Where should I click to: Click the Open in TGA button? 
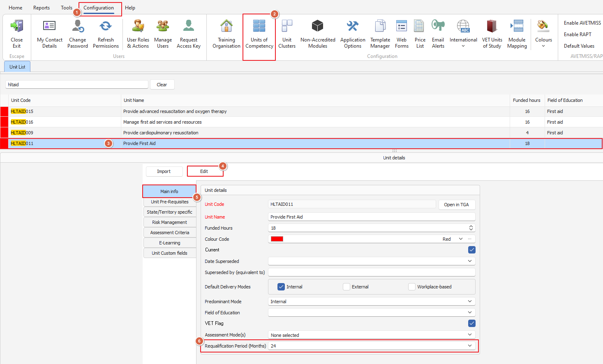pyautogui.click(x=457, y=205)
